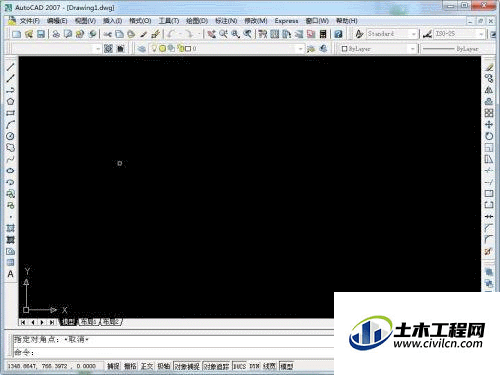Select the Rectangle tool
The height and width of the screenshot is (375, 500).
point(10,113)
